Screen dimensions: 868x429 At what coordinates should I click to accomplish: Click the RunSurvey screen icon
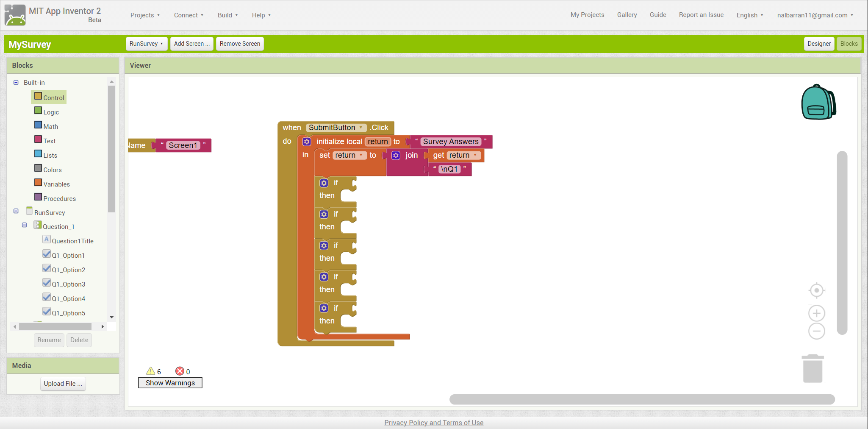[x=29, y=211]
